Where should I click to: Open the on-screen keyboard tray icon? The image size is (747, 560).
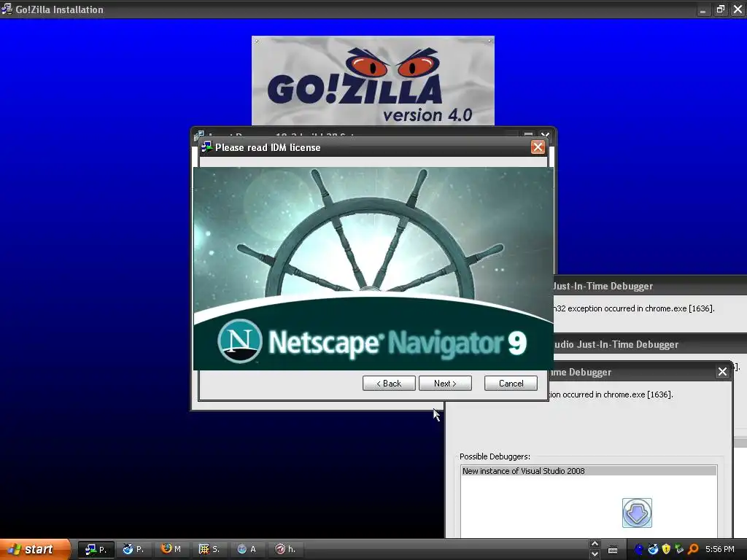pos(613,550)
